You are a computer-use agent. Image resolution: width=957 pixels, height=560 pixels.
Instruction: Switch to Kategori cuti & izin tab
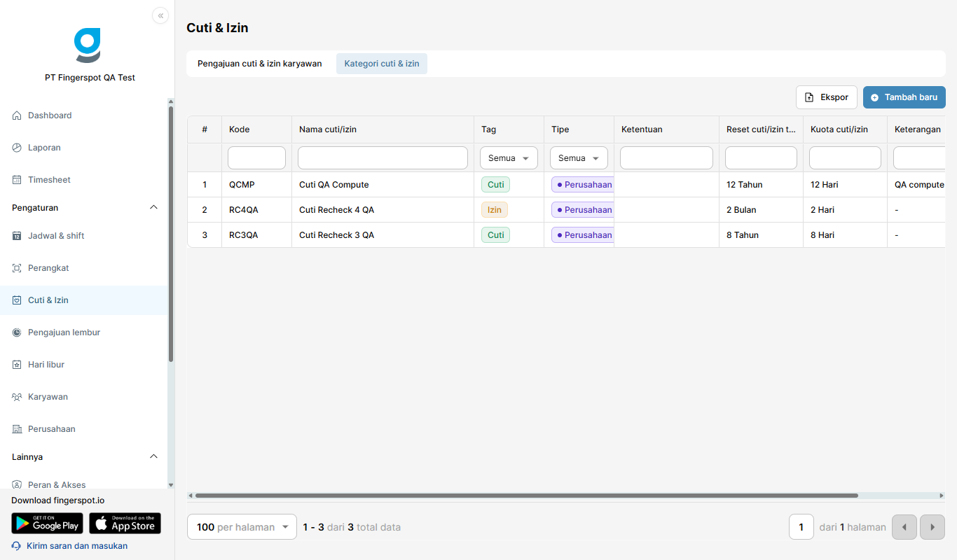382,64
